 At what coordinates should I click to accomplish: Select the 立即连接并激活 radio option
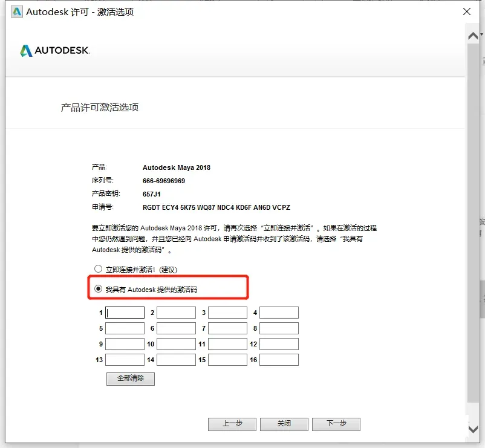99,268
